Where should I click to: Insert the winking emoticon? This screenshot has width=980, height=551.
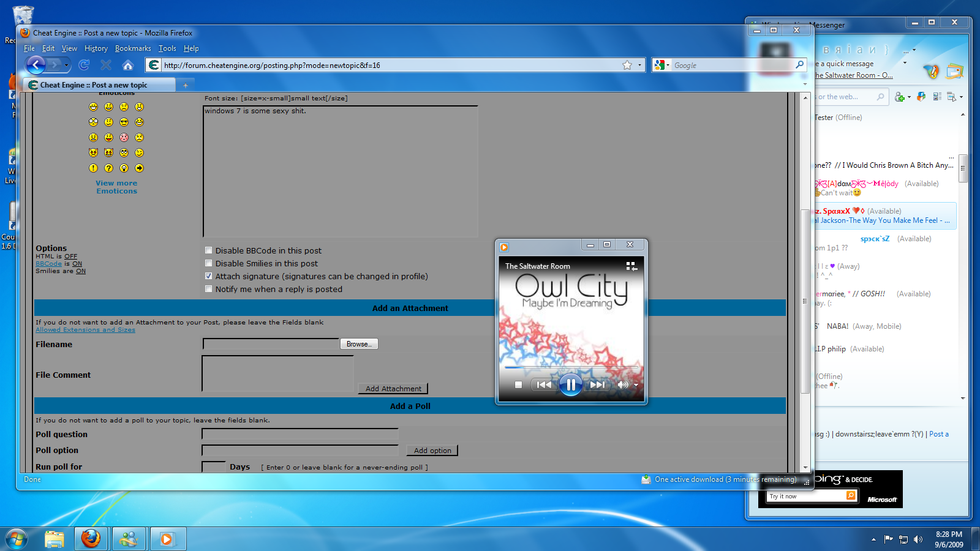point(139,152)
